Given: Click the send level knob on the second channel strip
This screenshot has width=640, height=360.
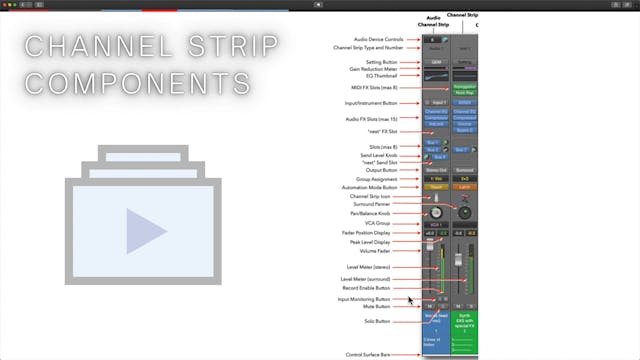Looking at the screenshot, I should (x=474, y=150).
